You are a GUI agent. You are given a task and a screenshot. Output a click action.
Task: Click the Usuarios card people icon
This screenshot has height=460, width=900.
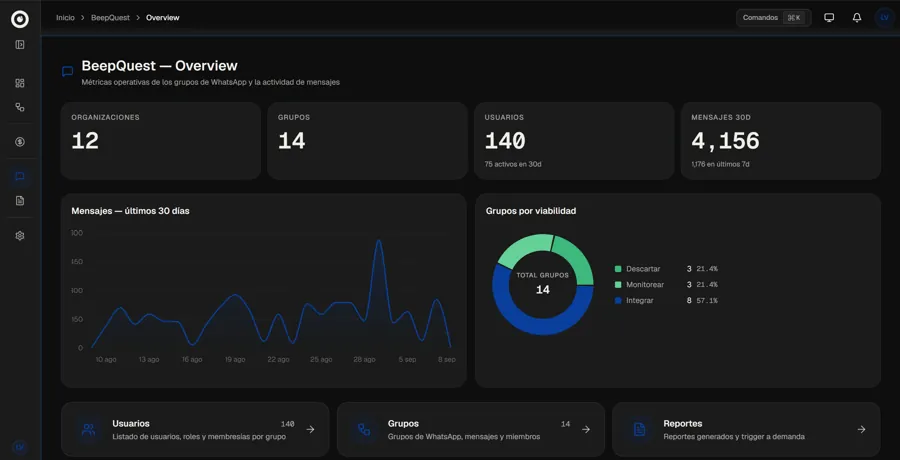tap(88, 429)
